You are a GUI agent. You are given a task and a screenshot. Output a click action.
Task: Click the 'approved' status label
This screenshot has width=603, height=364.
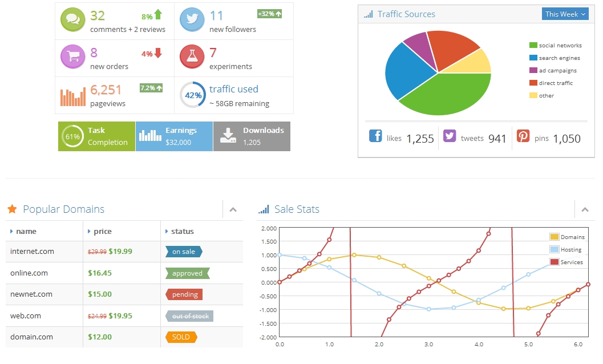coord(187,273)
